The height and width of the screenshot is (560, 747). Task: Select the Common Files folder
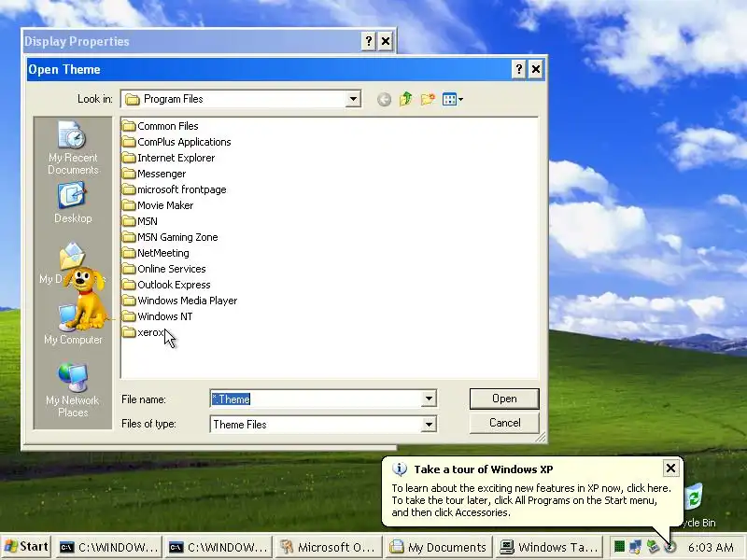[160, 126]
